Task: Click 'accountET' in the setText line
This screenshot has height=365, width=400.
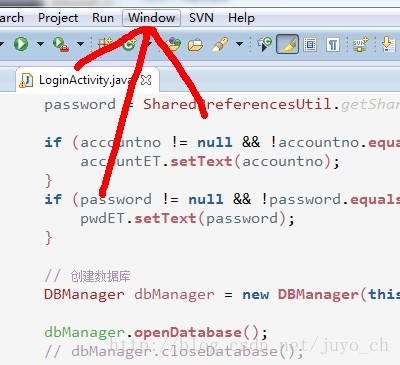Action: point(121,161)
